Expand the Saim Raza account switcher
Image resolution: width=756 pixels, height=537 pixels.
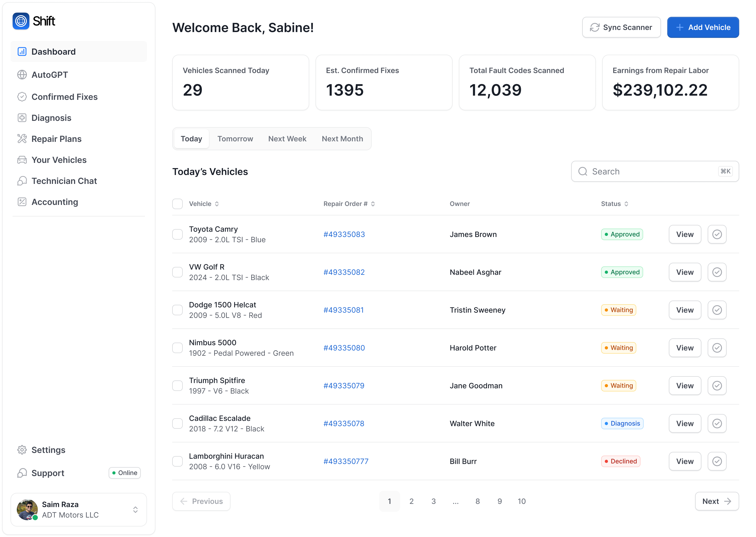tap(135, 510)
